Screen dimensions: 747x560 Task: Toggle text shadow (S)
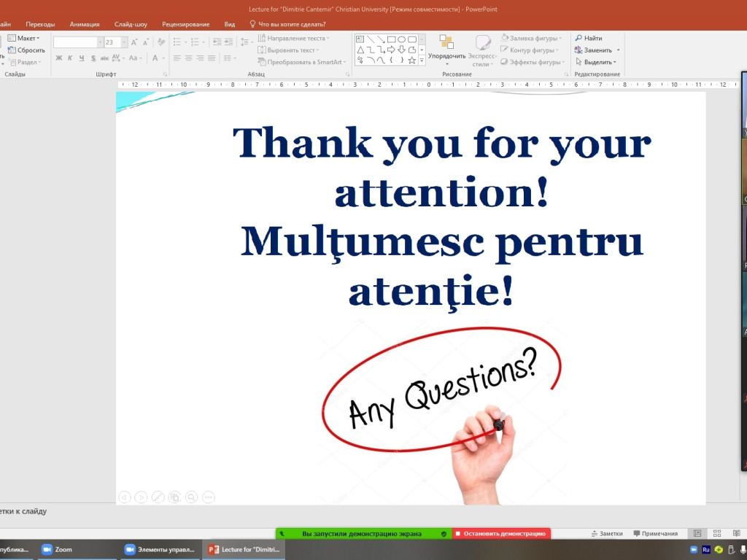(93, 58)
